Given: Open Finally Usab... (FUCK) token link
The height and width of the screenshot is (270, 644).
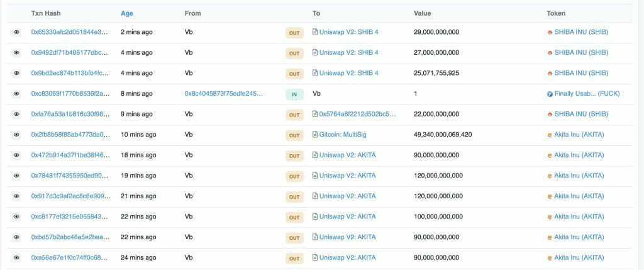Looking at the screenshot, I should point(587,94).
